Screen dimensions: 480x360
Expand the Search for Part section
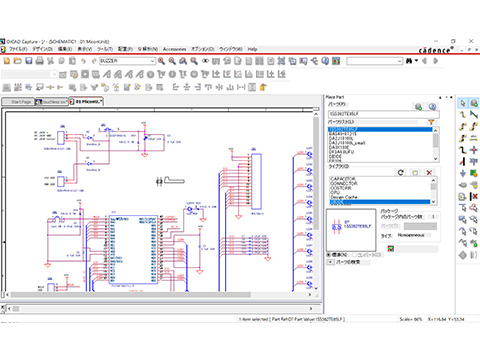tap(330, 262)
